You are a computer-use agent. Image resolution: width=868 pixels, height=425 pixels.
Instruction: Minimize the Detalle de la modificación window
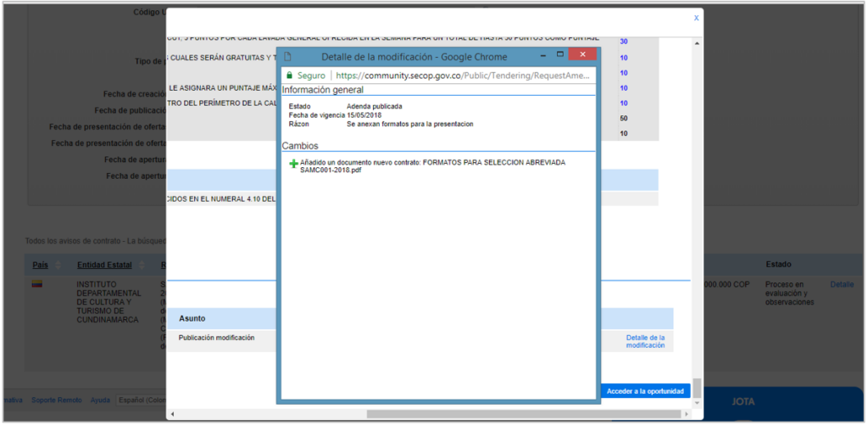(x=538, y=55)
